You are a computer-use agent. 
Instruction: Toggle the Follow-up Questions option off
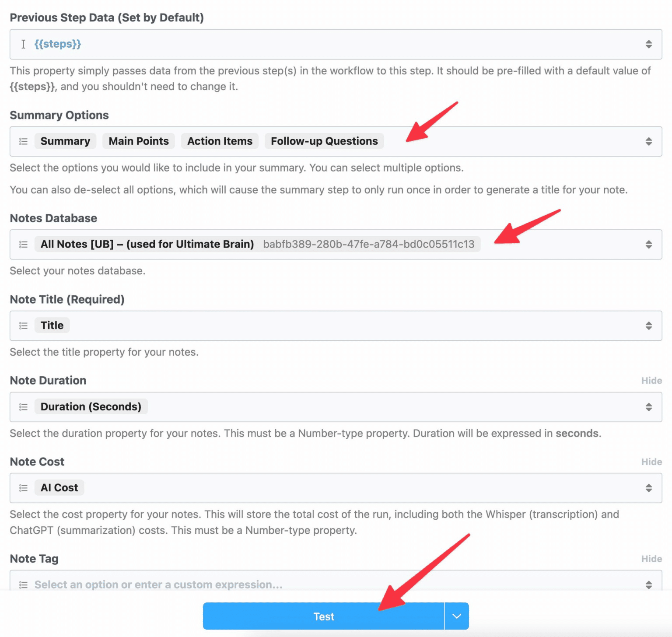tap(324, 141)
